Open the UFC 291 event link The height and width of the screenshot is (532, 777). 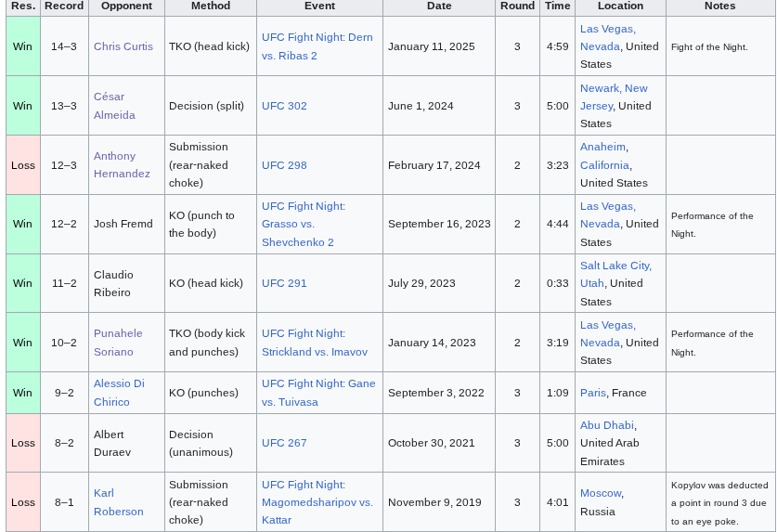[284, 283]
